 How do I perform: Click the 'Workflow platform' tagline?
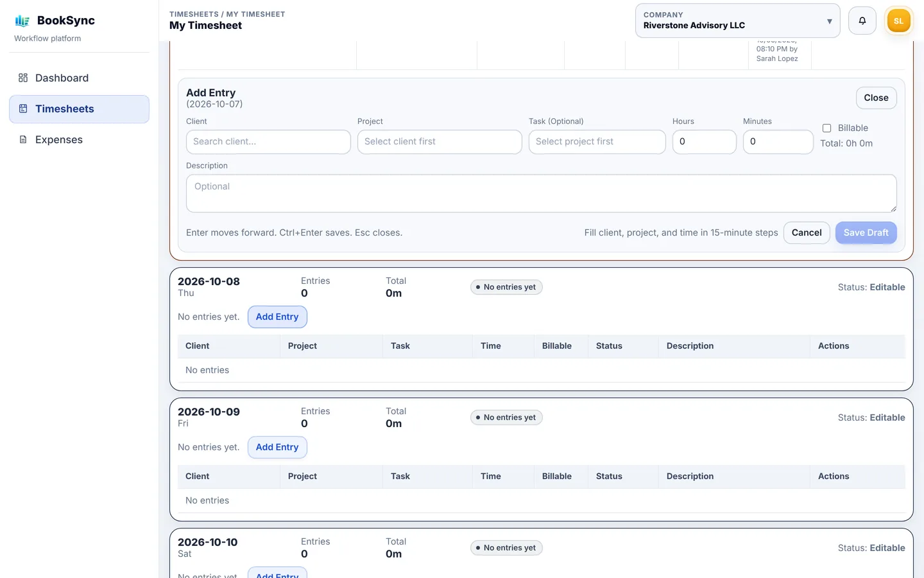pos(47,39)
